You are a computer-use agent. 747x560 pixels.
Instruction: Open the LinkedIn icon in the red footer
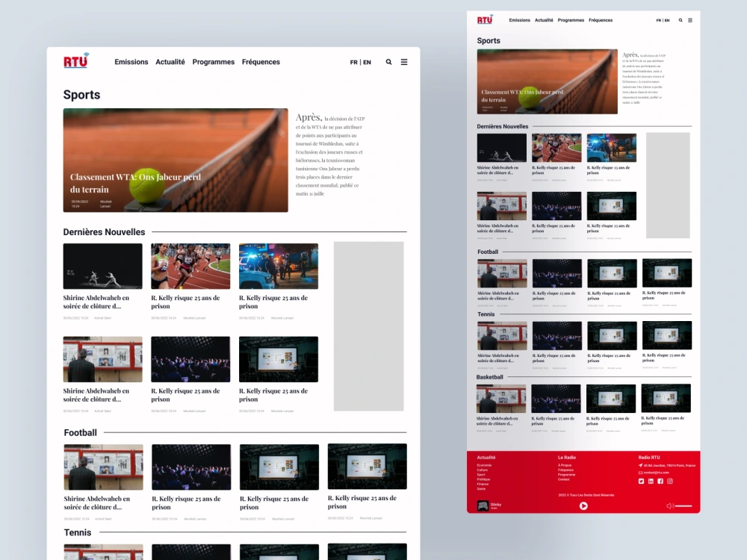[651, 481]
